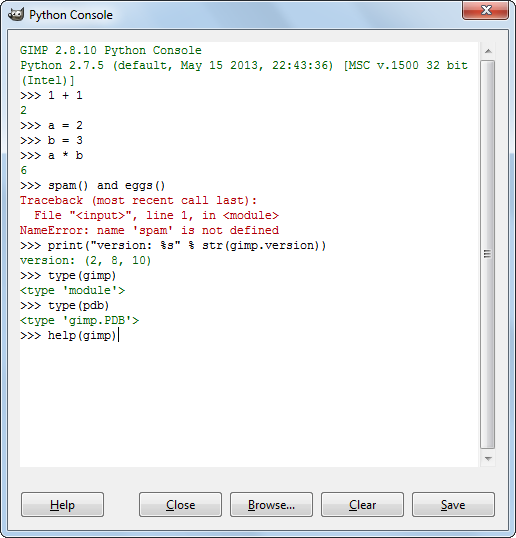Click the scrollbar down arrow
The height and width of the screenshot is (538, 516).
[x=488, y=458]
